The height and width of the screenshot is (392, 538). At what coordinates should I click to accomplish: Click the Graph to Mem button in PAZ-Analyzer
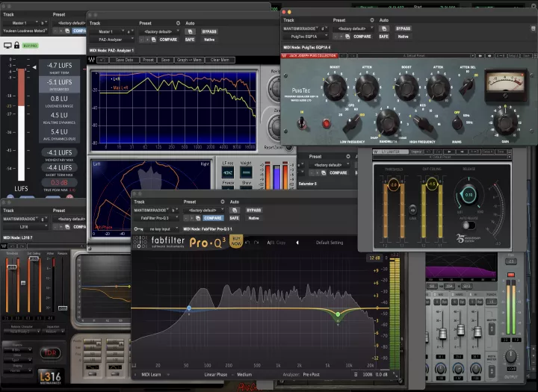click(189, 60)
